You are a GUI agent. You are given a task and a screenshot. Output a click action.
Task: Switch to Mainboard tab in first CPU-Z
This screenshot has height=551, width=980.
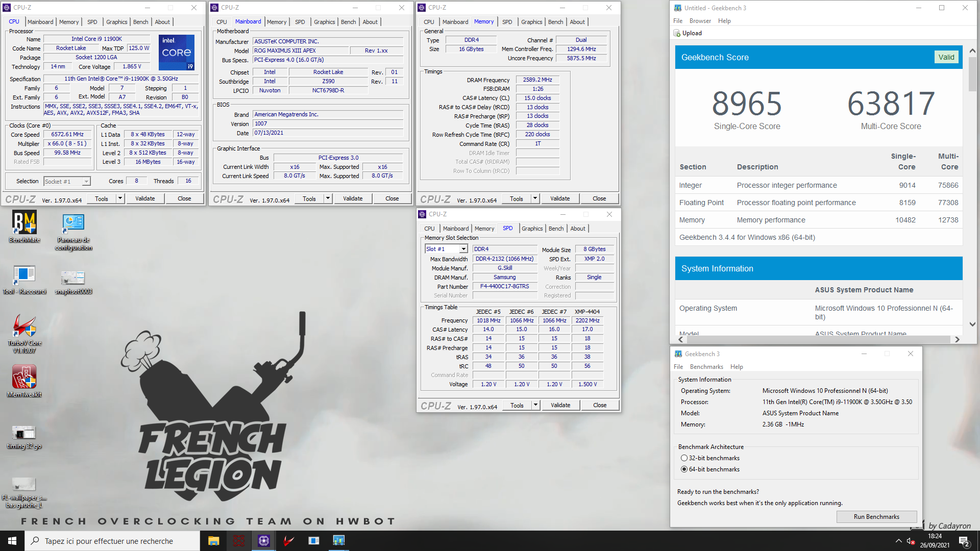pyautogui.click(x=40, y=22)
